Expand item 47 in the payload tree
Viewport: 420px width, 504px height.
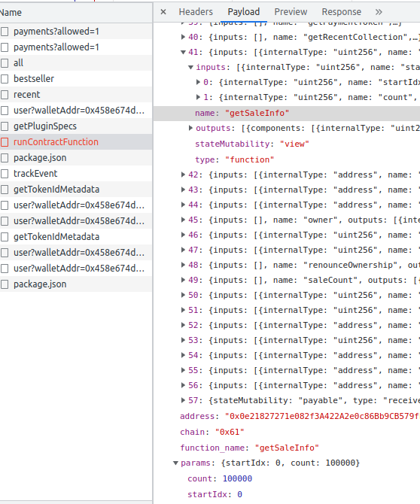tap(183, 250)
